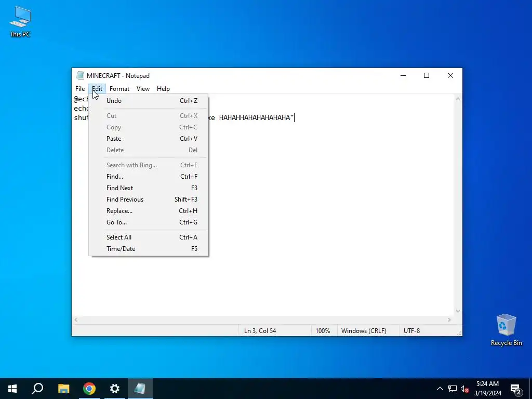This screenshot has width=532, height=399.
Task: Click the greyed Cut entry
Action: point(149,116)
